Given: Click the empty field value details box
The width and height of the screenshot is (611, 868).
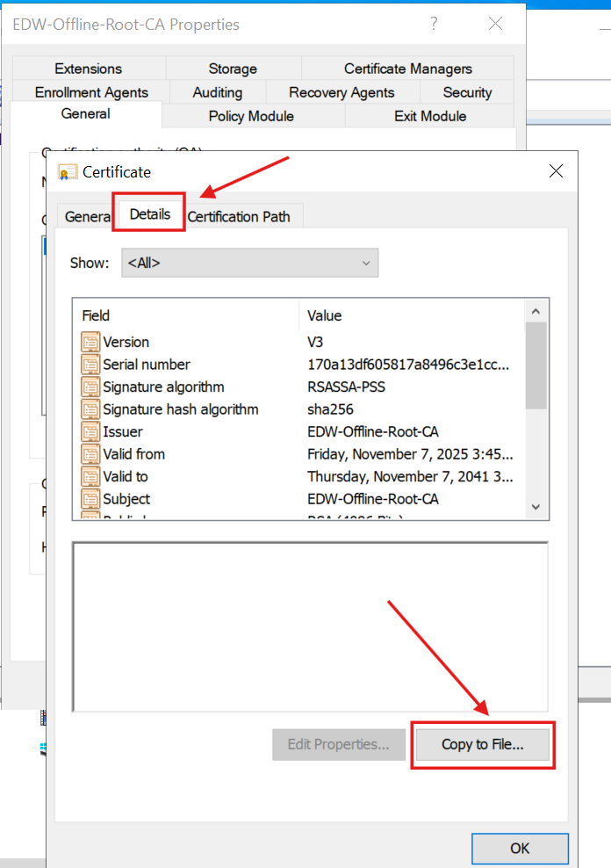Looking at the screenshot, I should coord(310,626).
